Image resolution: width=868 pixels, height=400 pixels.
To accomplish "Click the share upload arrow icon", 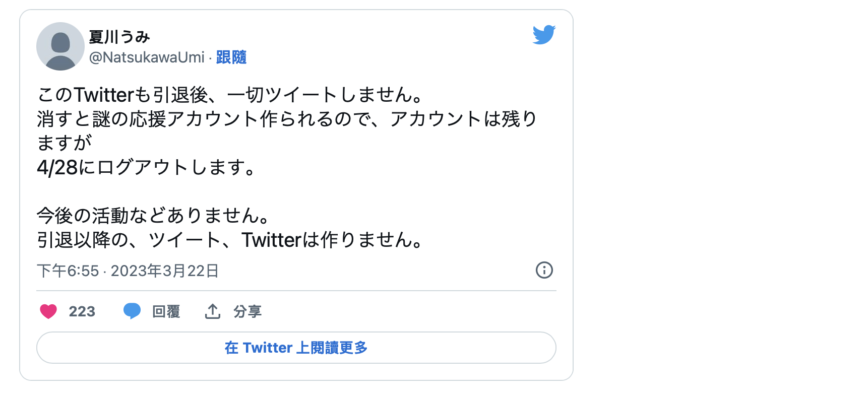I will tap(213, 311).
